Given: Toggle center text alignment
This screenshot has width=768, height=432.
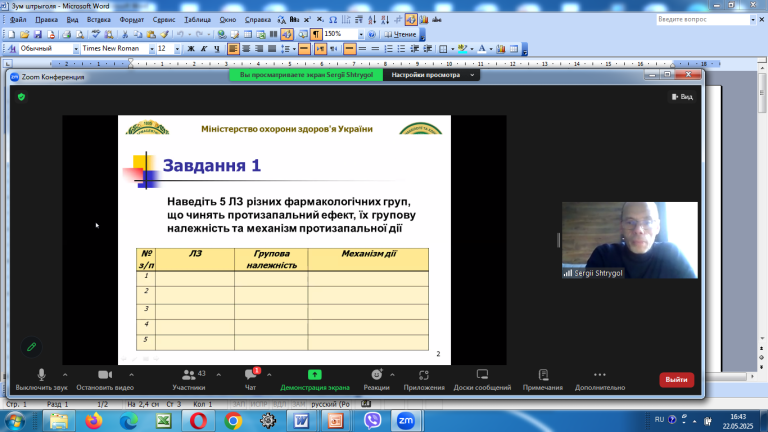Looking at the screenshot, I should click(x=246, y=48).
